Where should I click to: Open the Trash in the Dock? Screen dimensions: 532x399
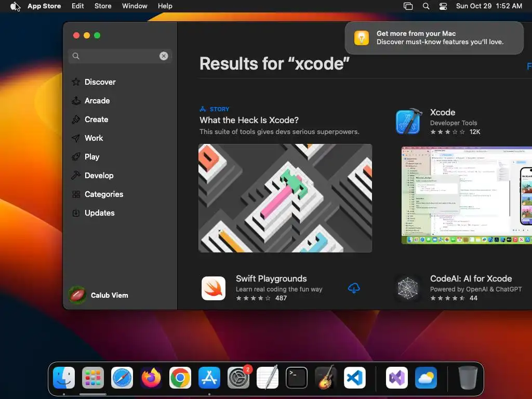[468, 378]
